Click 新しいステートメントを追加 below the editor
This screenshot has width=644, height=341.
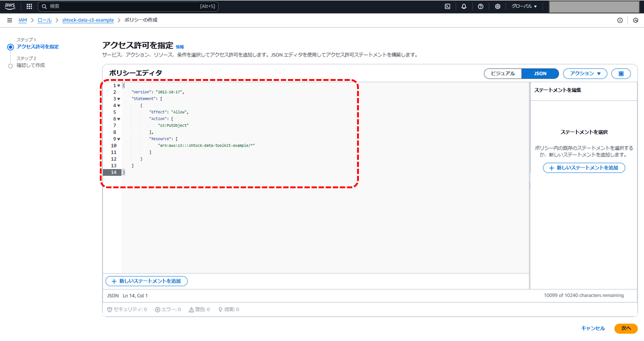[x=147, y=281]
